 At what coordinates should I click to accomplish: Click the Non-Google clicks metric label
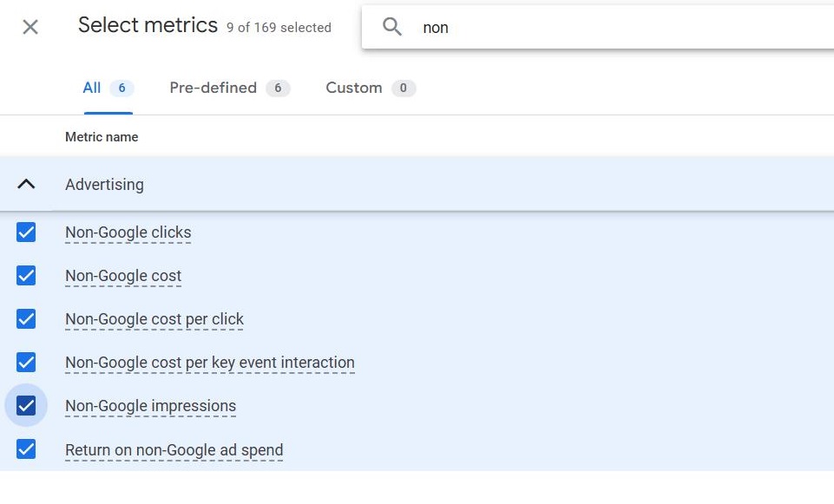click(x=128, y=232)
